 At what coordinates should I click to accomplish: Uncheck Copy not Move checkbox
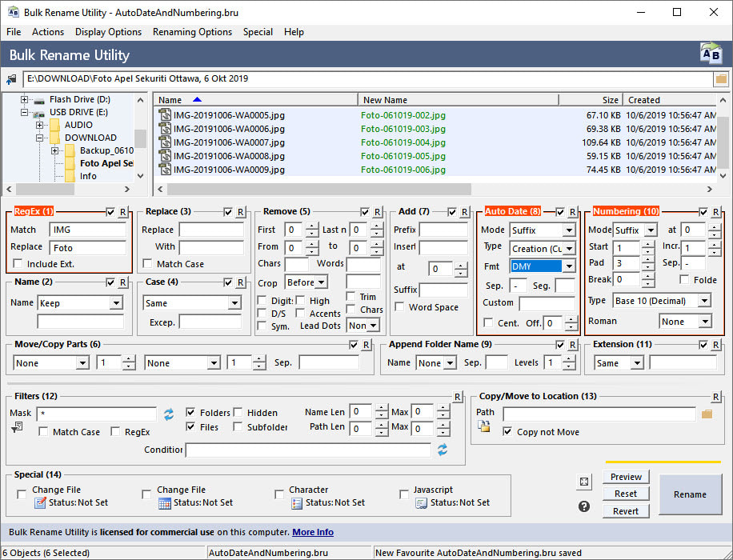coord(507,431)
